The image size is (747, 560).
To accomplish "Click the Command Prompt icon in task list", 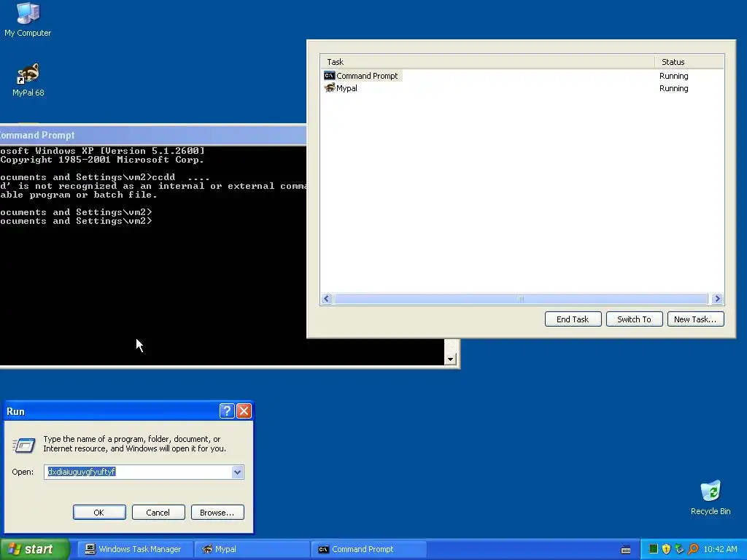I will (329, 76).
